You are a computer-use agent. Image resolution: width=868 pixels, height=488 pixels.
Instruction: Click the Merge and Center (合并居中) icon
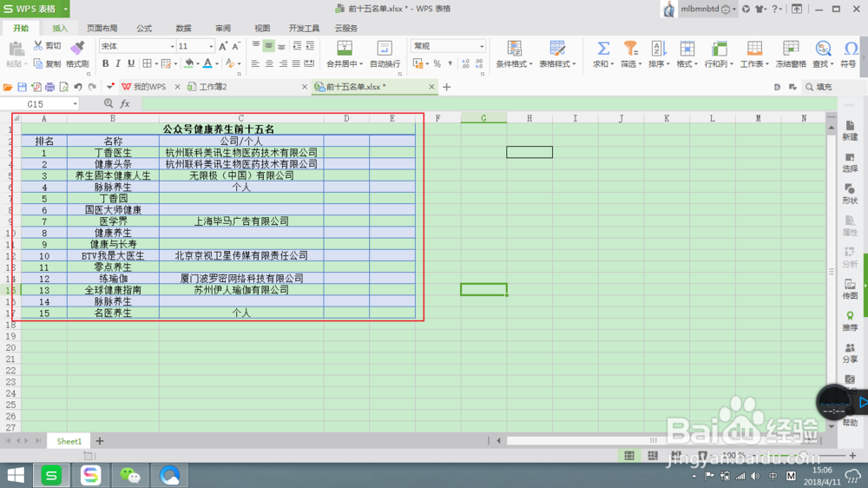[x=345, y=48]
